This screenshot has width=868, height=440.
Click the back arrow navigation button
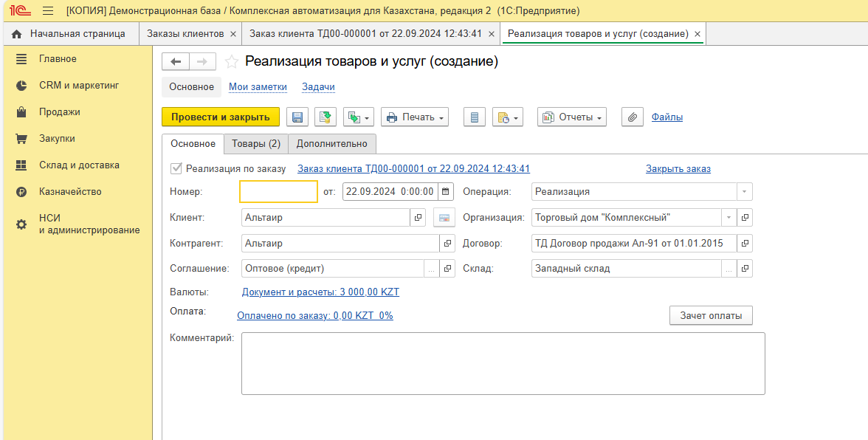click(176, 62)
